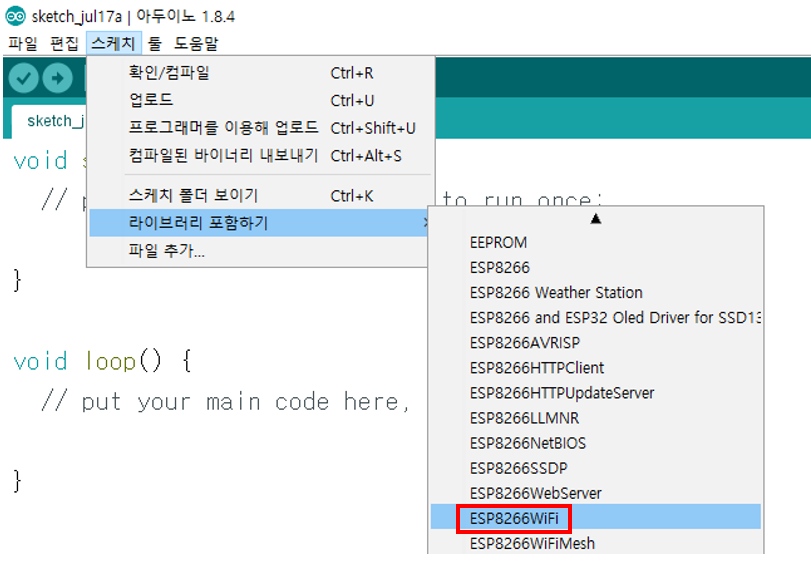Select ESP8266WebServer library
This screenshot has height=571, width=811.
(596, 493)
